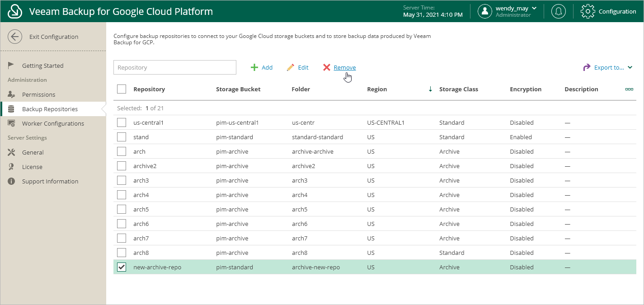
Task: Open Worker Configurations in the sidebar
Action: pyautogui.click(x=53, y=123)
